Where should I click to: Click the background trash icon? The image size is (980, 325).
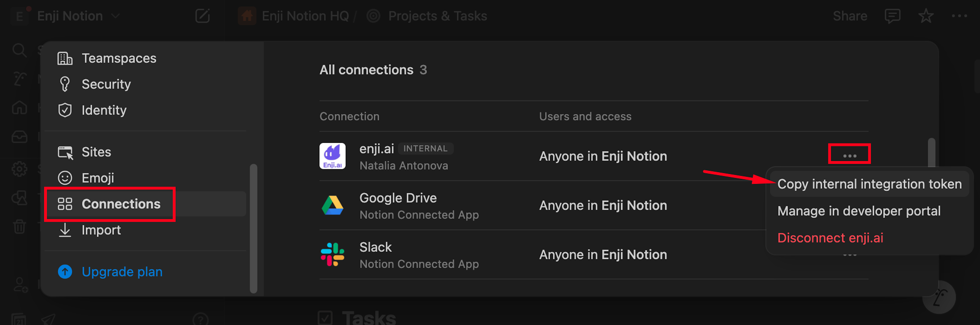(19, 227)
